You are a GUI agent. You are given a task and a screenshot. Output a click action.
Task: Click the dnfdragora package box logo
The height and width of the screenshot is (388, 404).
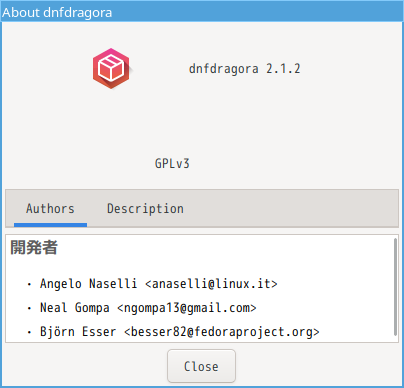click(x=111, y=69)
